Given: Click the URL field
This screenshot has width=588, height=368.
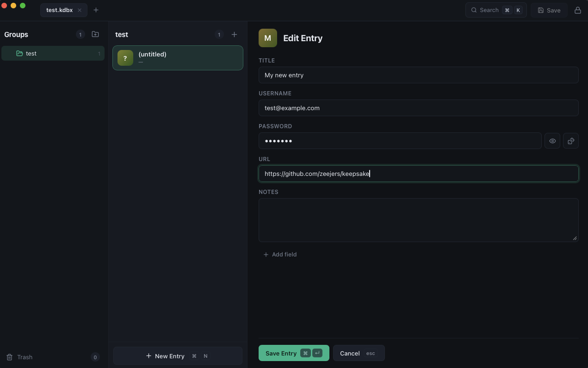Looking at the screenshot, I should pos(418,174).
